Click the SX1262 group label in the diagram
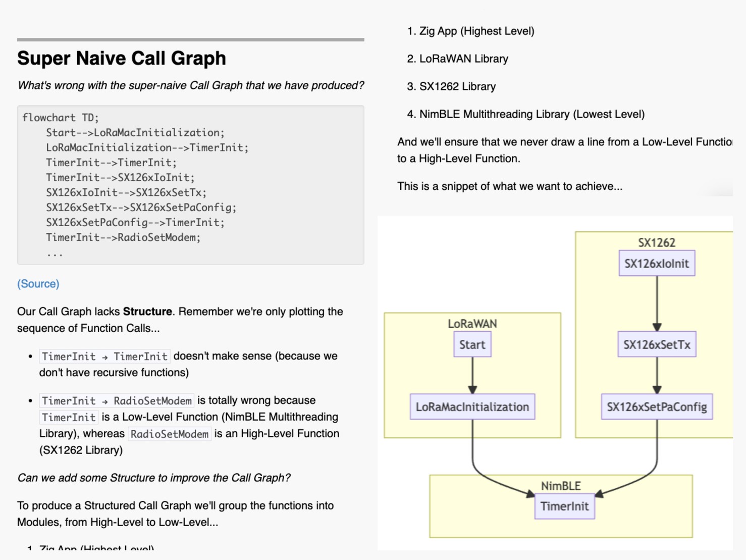The image size is (746, 560). pyautogui.click(x=656, y=243)
